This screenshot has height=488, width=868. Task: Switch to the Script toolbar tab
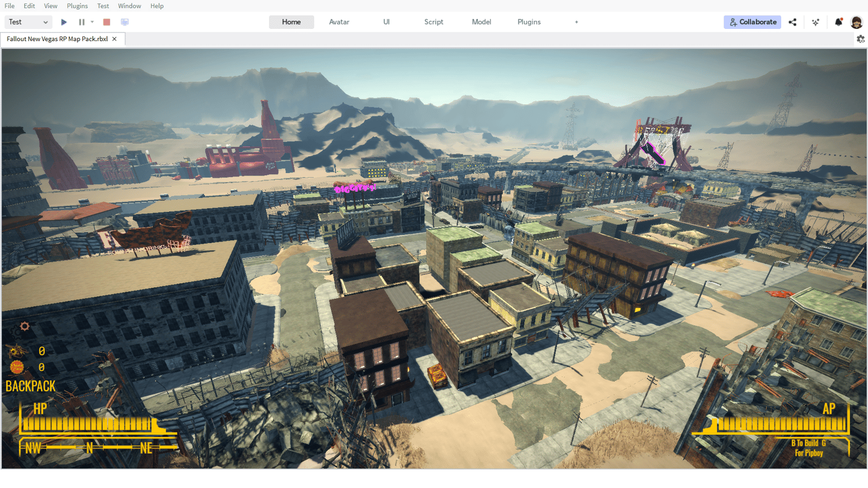[x=434, y=22]
